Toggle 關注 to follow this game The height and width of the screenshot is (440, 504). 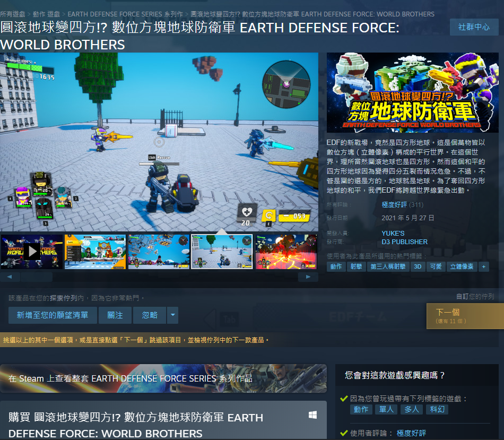click(x=115, y=315)
